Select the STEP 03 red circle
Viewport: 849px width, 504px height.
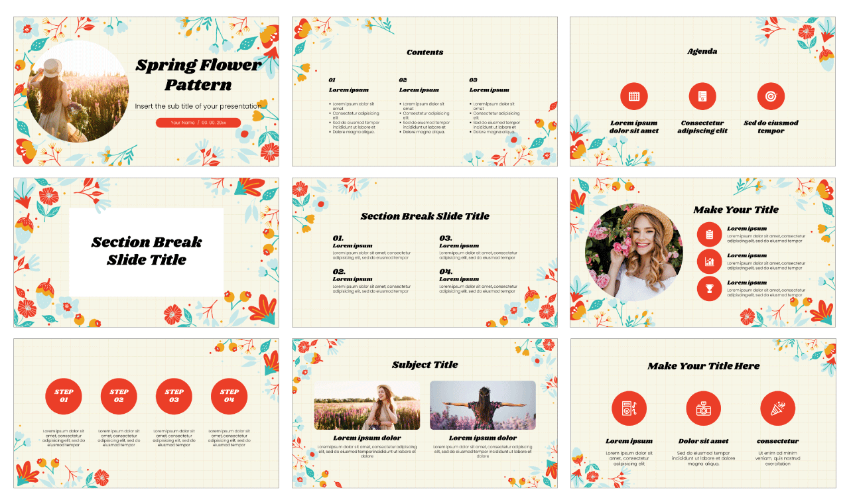coord(174,396)
